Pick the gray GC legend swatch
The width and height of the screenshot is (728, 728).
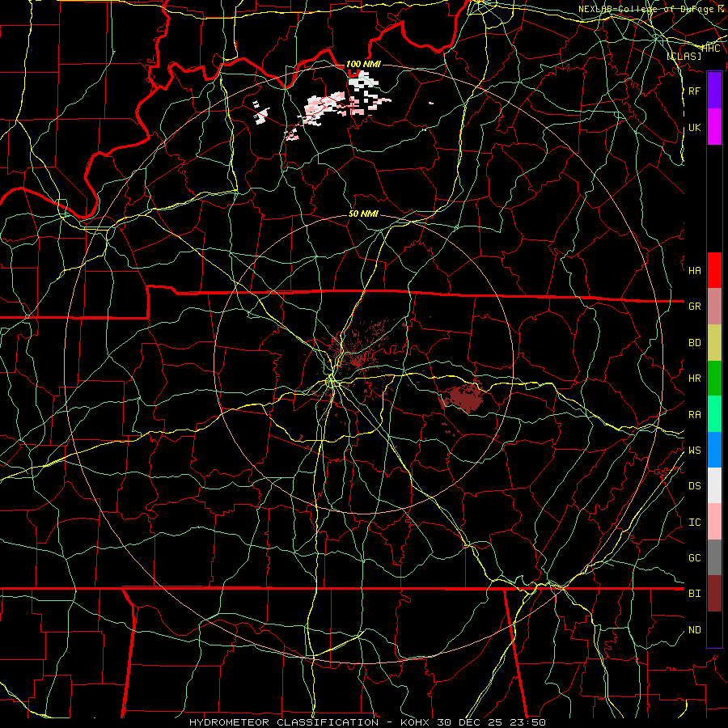[x=714, y=557]
